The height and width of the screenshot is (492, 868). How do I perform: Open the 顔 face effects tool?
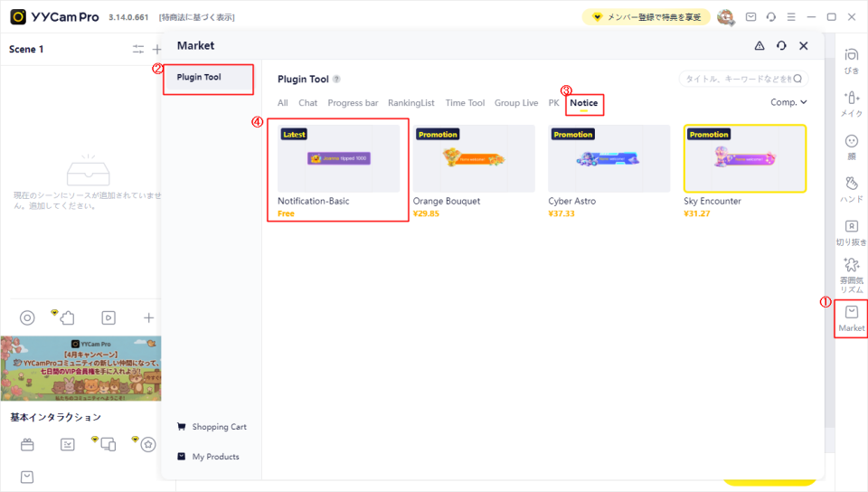pos(851,147)
